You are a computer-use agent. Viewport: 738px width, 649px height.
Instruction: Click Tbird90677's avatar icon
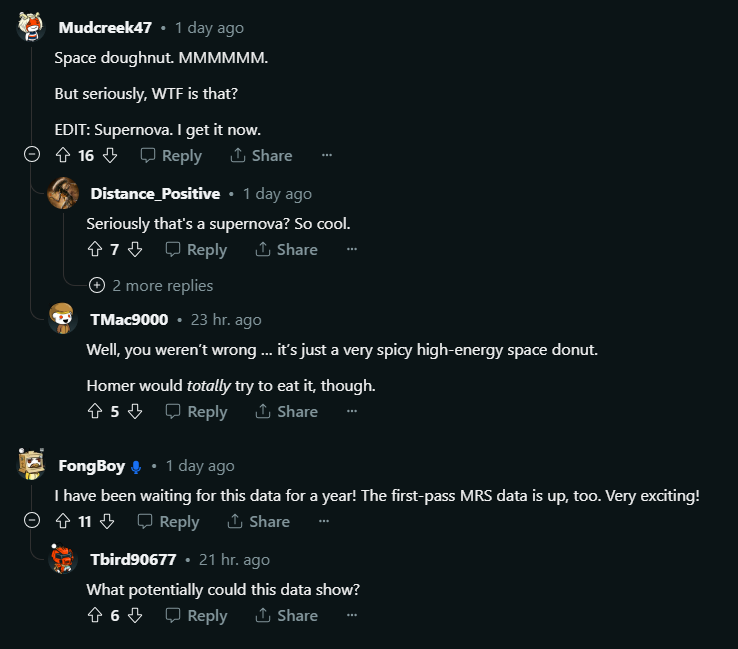63,560
